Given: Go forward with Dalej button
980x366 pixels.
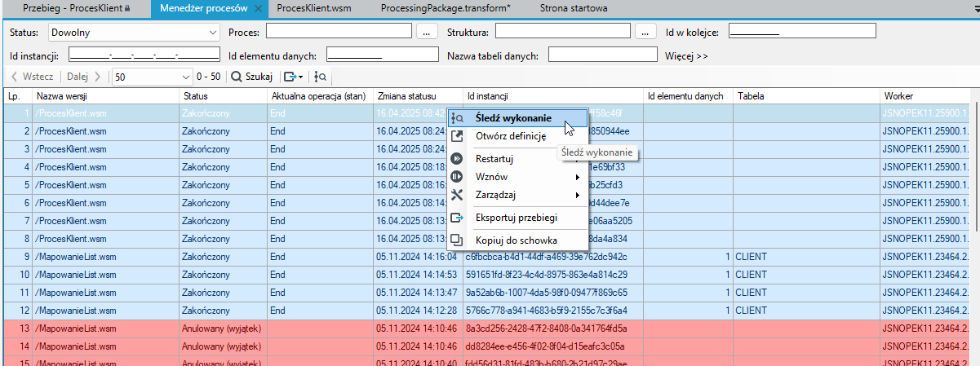Looking at the screenshot, I should pyautogui.click(x=82, y=77).
